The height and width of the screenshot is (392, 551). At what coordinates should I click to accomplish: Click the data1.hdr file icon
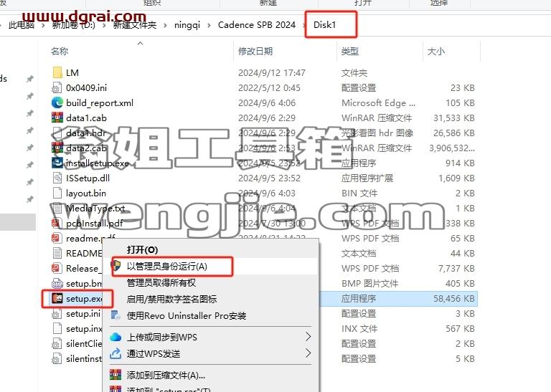57,133
